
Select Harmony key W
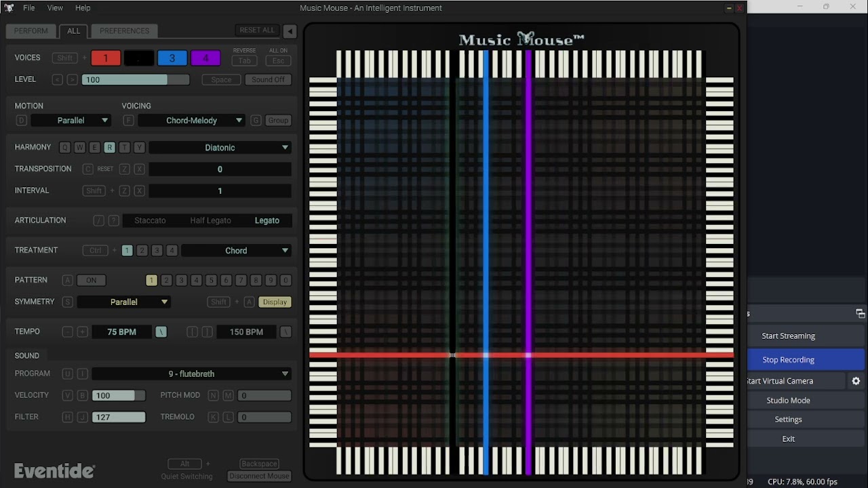click(80, 148)
